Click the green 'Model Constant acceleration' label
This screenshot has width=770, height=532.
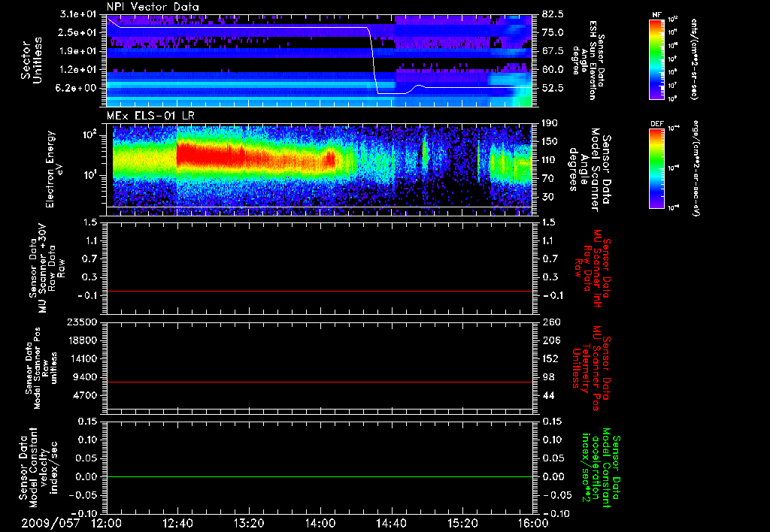pos(601,469)
